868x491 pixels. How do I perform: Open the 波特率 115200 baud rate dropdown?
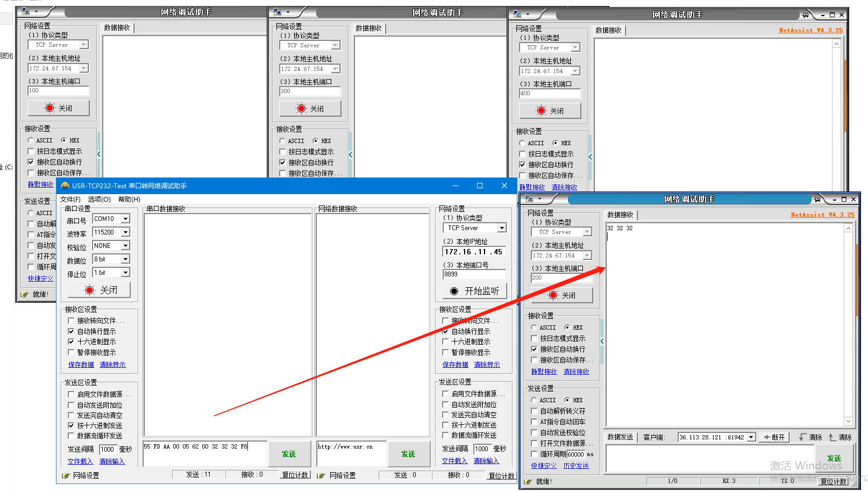(x=125, y=232)
